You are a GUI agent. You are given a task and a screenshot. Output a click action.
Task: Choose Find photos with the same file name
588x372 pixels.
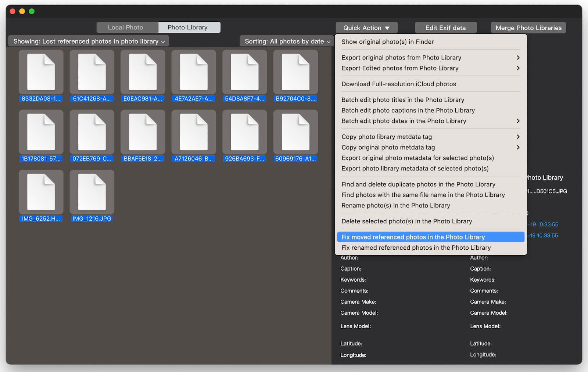click(x=431, y=195)
